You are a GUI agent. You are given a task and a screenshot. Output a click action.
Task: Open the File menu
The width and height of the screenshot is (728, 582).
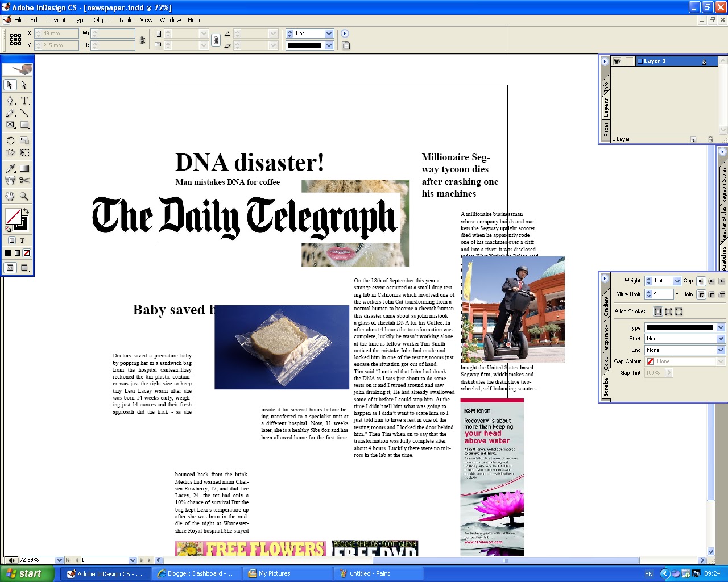coord(19,20)
